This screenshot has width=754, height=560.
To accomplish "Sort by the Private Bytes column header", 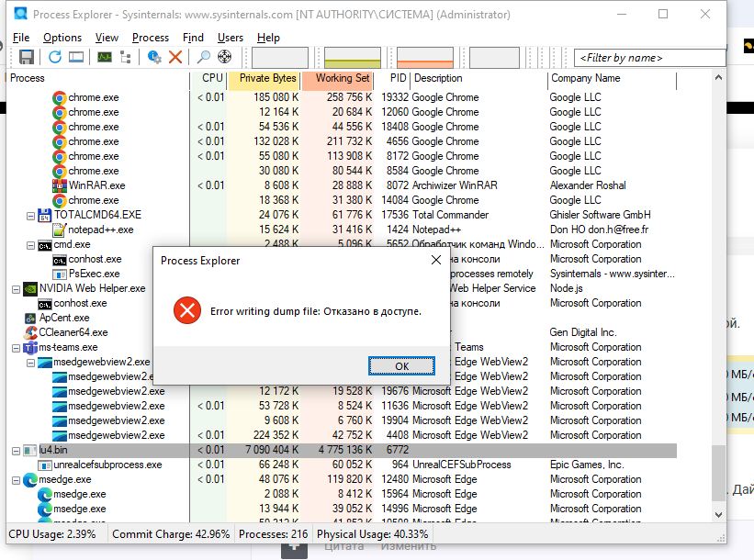I will 264,78.
